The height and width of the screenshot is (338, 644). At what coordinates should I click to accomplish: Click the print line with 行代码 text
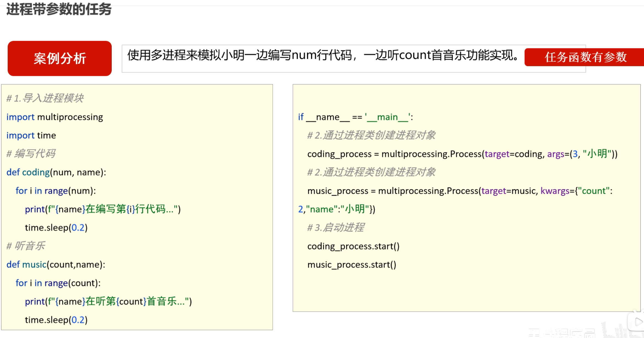click(103, 209)
